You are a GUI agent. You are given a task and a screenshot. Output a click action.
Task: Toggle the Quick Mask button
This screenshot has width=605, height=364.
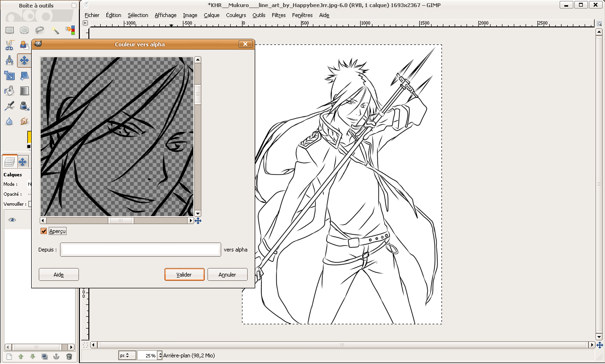pos(85,345)
